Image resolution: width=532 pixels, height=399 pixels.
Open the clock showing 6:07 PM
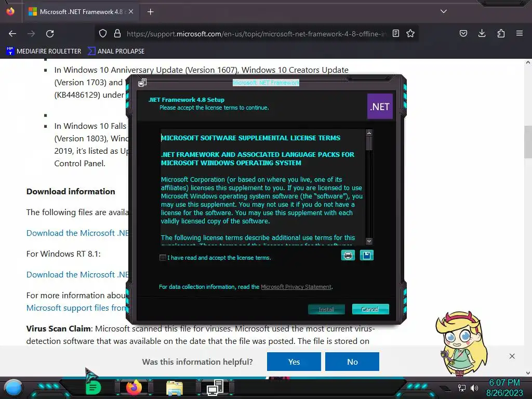tap(504, 388)
